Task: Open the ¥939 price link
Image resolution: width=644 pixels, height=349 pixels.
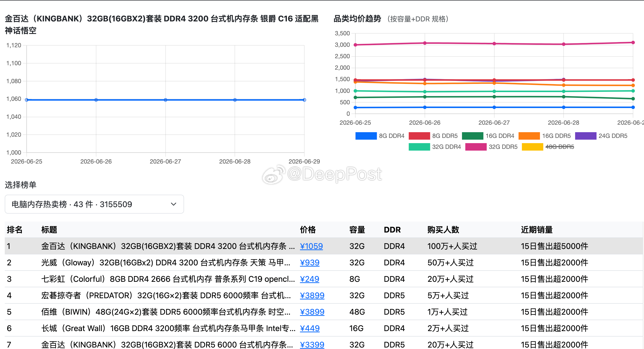Action: point(310,263)
